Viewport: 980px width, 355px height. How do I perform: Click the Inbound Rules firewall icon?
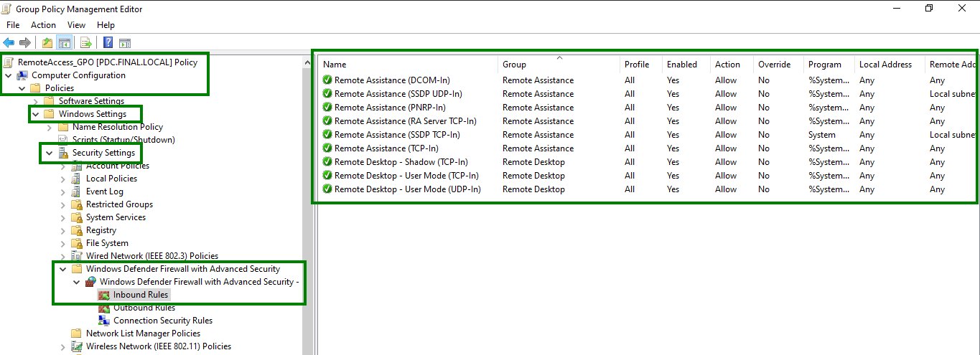104,295
